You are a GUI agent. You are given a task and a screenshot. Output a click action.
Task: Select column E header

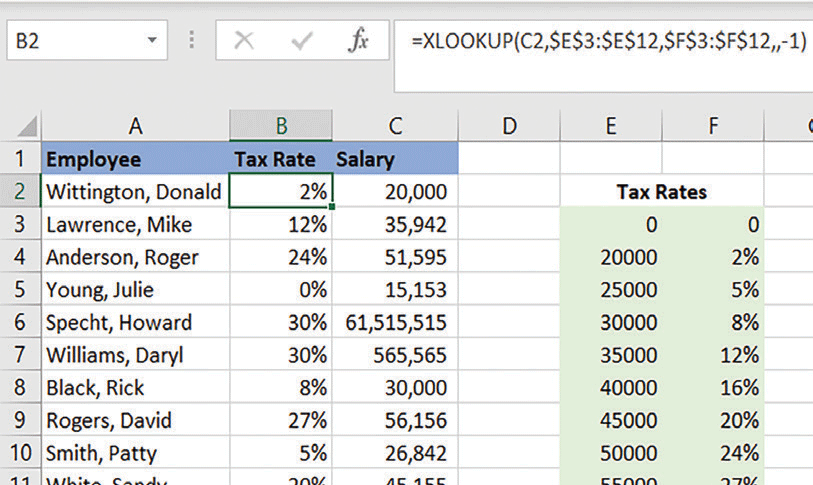(611, 126)
